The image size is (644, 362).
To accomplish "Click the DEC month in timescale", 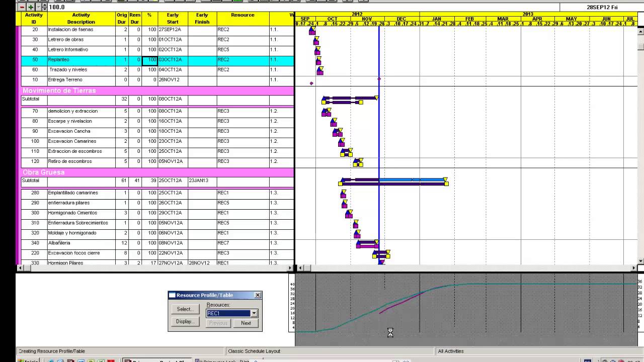I will [x=401, y=19].
